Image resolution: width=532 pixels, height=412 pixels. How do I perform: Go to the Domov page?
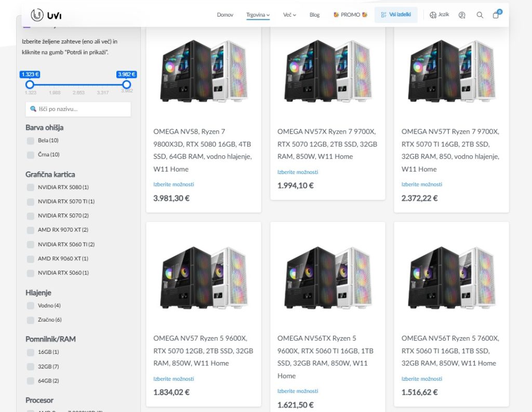pos(225,15)
